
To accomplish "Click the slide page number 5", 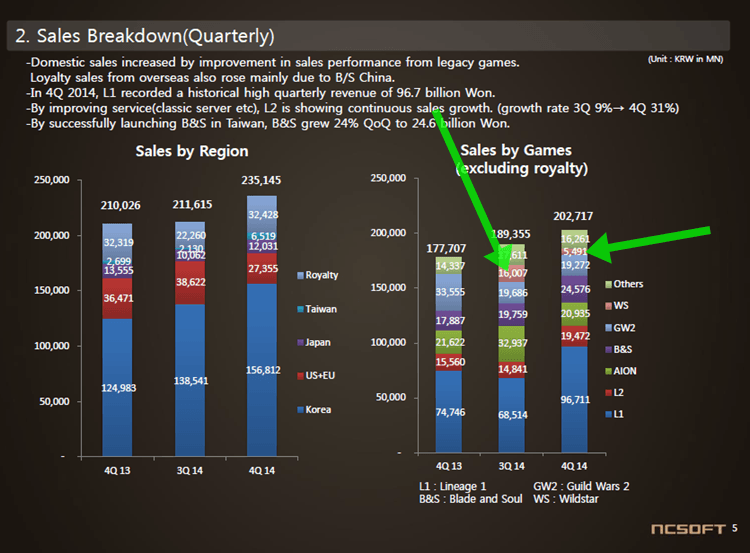I will (x=735, y=528).
